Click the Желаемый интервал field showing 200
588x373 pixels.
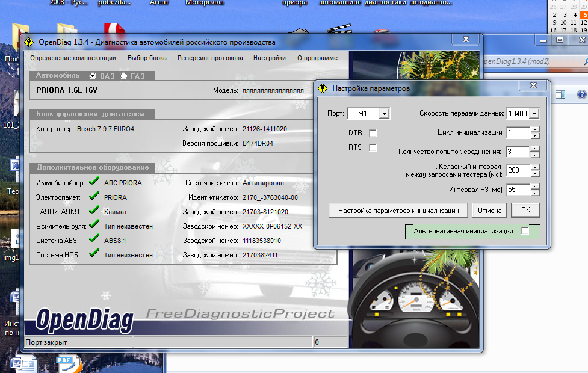(518, 170)
